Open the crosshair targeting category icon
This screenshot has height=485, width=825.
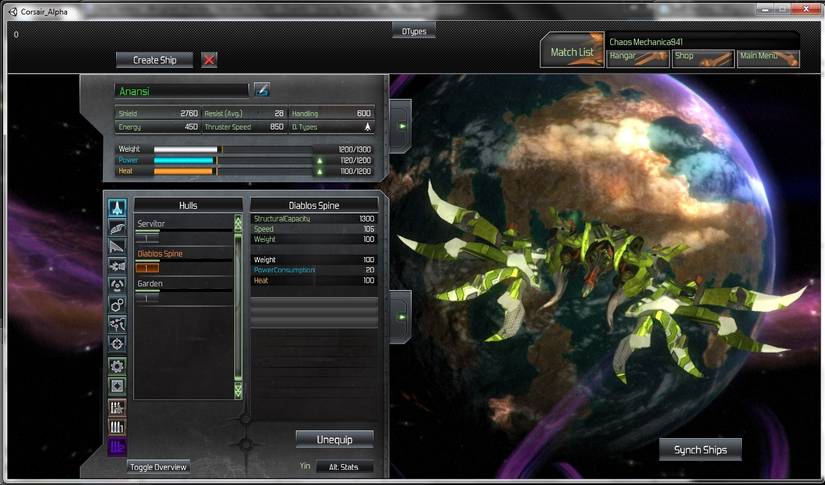pyautogui.click(x=117, y=343)
